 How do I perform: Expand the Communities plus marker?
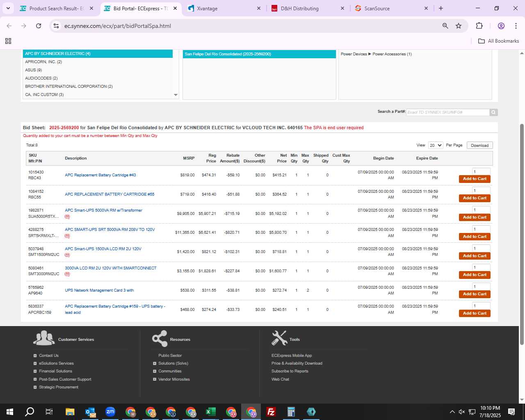155,371
